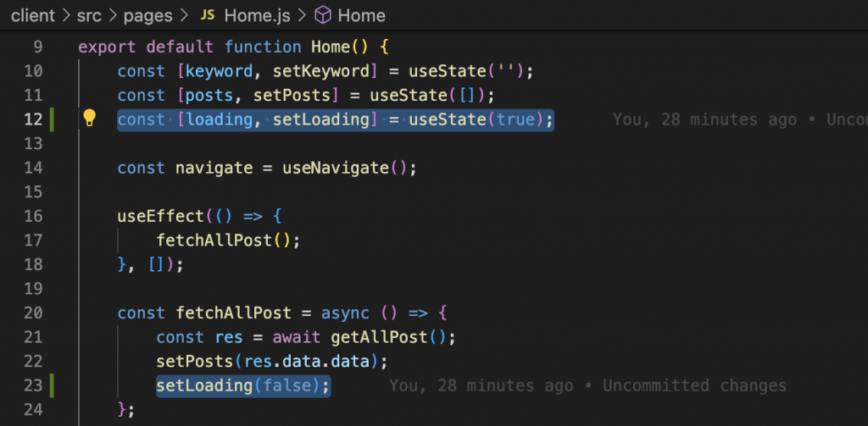Click the lightbulb code action icon
Screen dimensions: 868x426
pos(89,118)
